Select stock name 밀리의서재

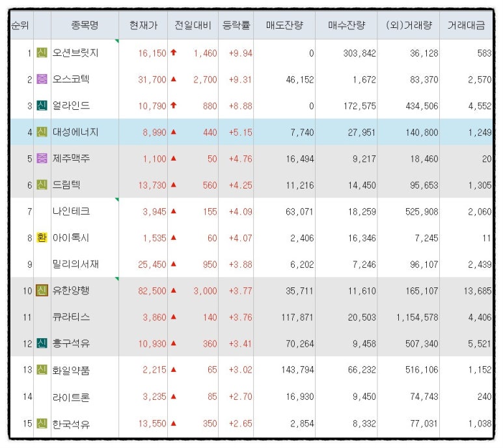(x=75, y=264)
